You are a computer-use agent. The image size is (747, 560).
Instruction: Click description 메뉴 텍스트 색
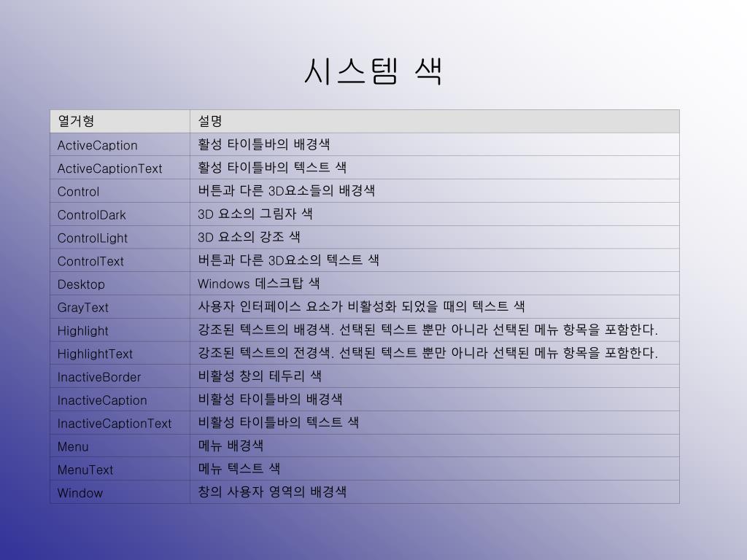[x=239, y=469]
